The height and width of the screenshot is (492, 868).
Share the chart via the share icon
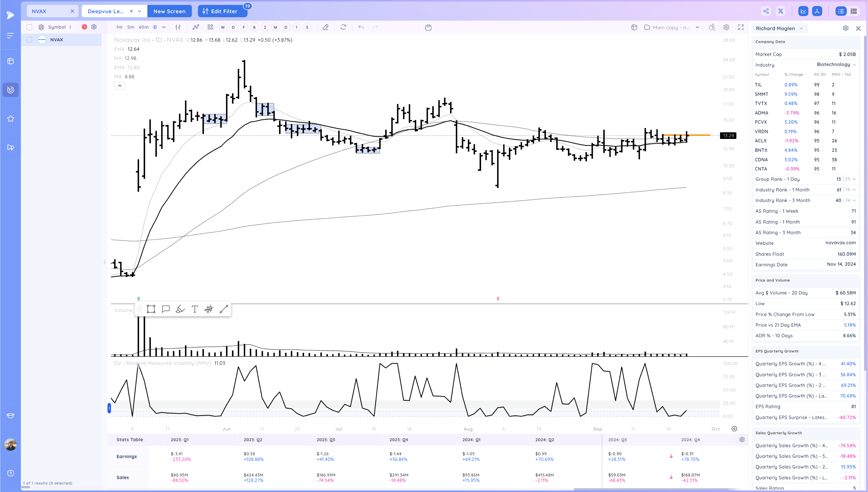click(x=766, y=11)
